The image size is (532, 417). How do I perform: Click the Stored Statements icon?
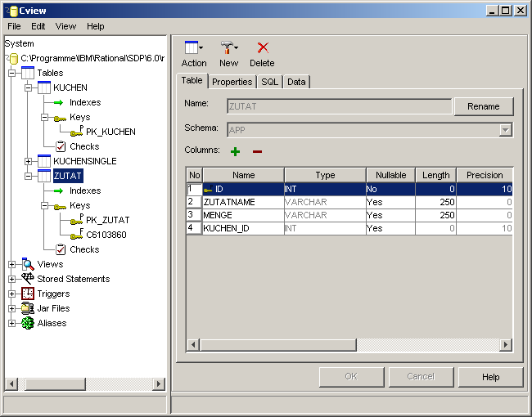point(28,279)
